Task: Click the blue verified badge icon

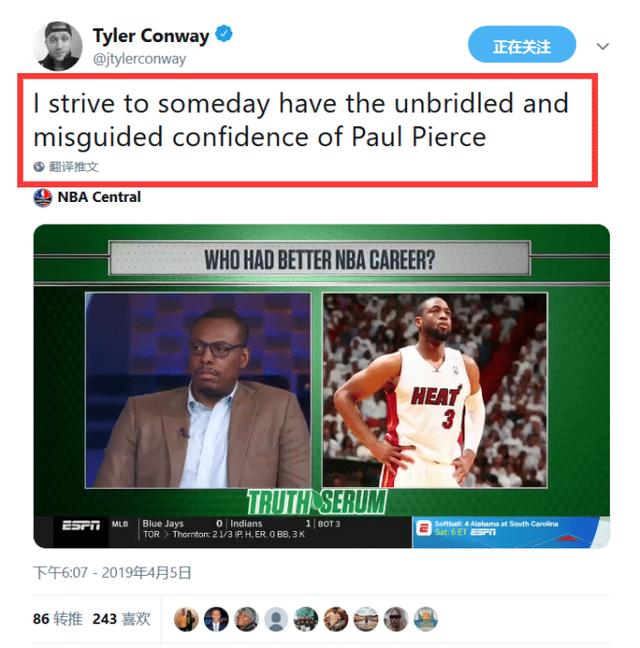Action: click(x=224, y=34)
